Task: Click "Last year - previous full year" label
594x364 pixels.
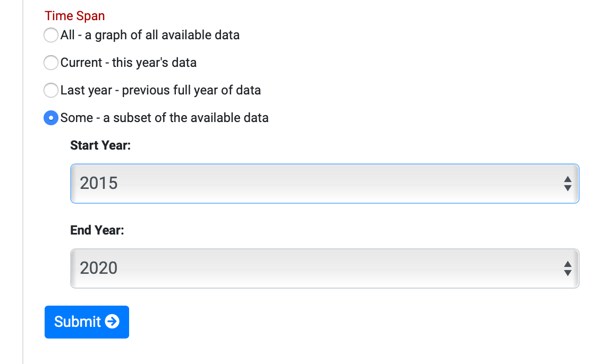Action: click(160, 90)
